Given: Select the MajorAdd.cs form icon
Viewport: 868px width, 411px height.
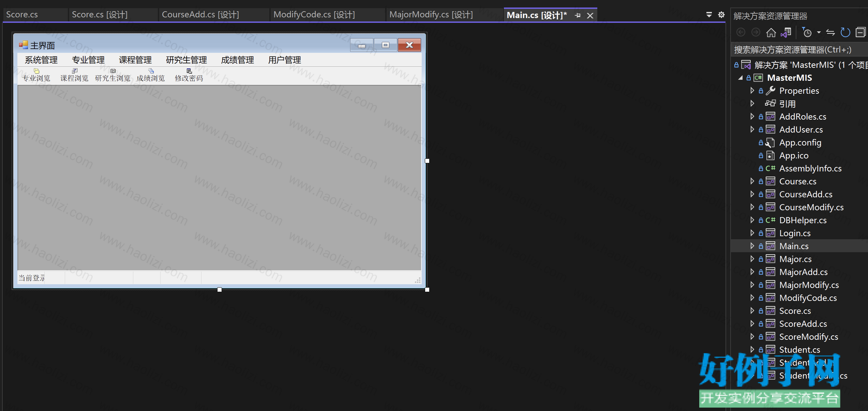Looking at the screenshot, I should (770, 272).
